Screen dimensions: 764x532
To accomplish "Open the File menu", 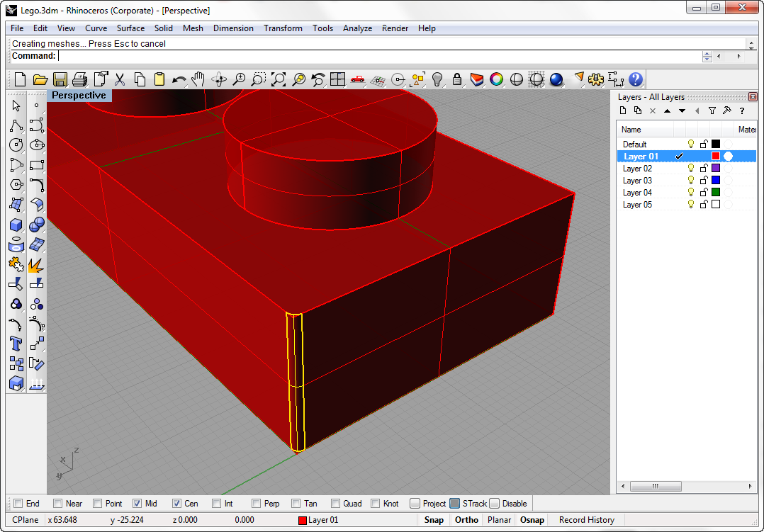I will tap(17, 28).
